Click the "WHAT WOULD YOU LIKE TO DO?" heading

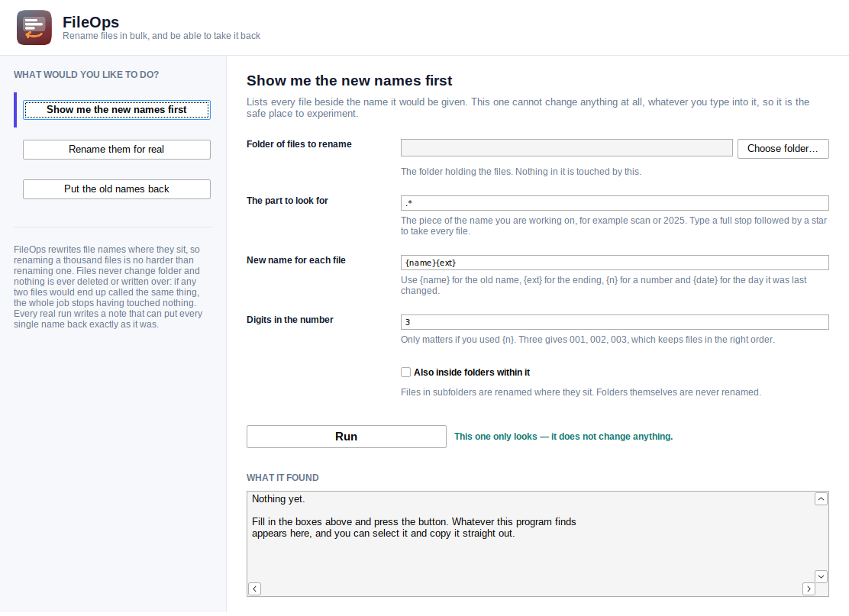[x=86, y=75]
